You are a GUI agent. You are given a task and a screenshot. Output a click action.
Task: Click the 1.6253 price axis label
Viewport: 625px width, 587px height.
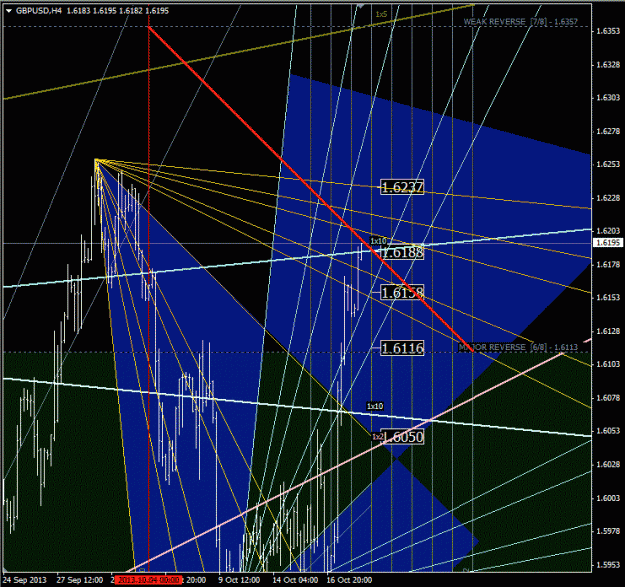pos(608,164)
